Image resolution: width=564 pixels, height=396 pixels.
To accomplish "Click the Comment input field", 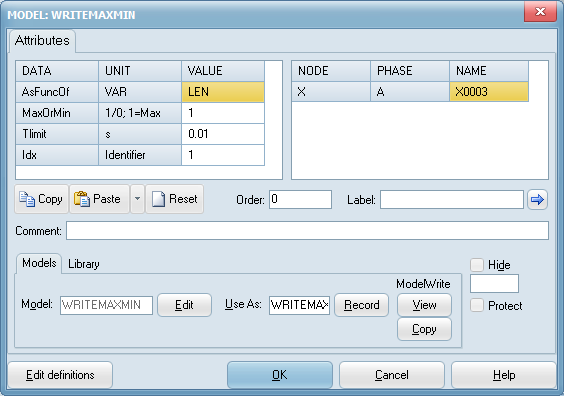I will tap(307, 231).
